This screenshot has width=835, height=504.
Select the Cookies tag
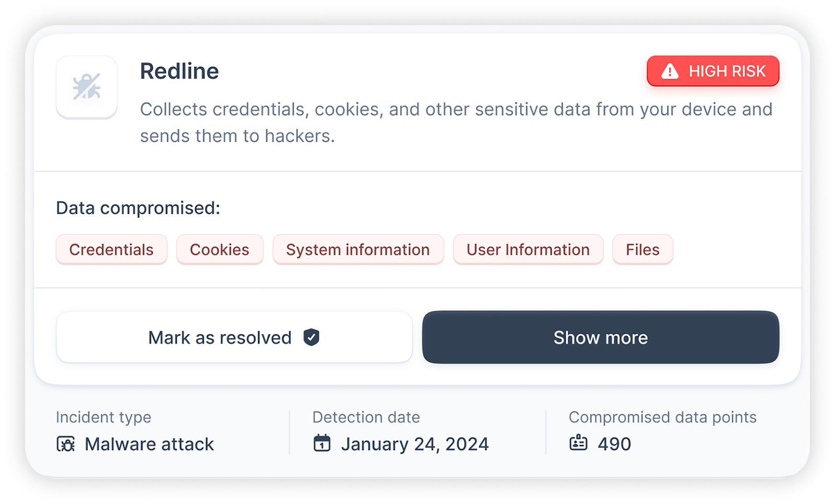[220, 249]
